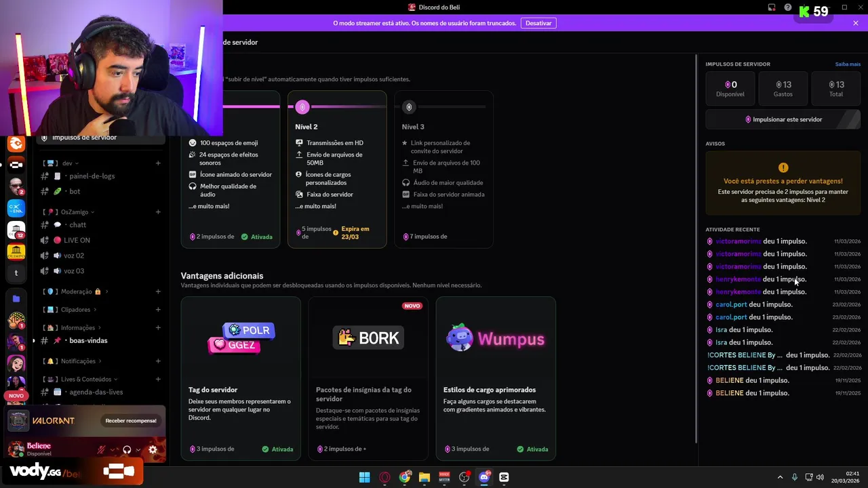Toggle microphone mute in user panel
Image resolution: width=868 pixels, height=488 pixels.
tap(101, 449)
